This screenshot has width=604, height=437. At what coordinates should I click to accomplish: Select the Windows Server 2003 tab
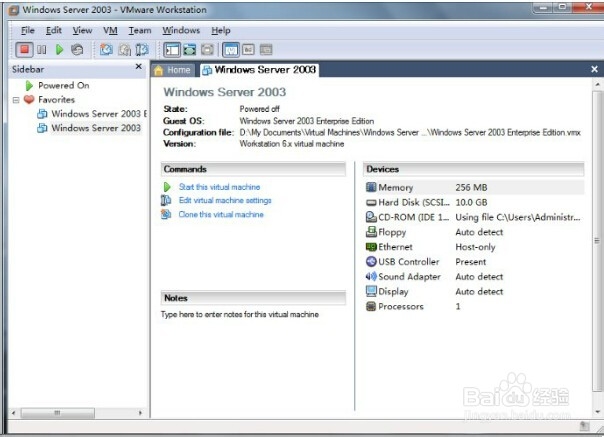point(259,70)
